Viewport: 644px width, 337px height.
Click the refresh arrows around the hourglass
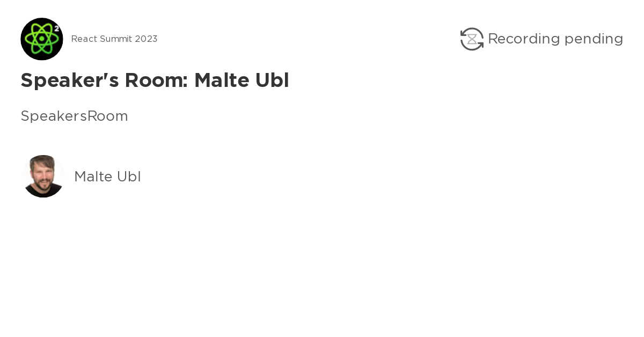(472, 39)
